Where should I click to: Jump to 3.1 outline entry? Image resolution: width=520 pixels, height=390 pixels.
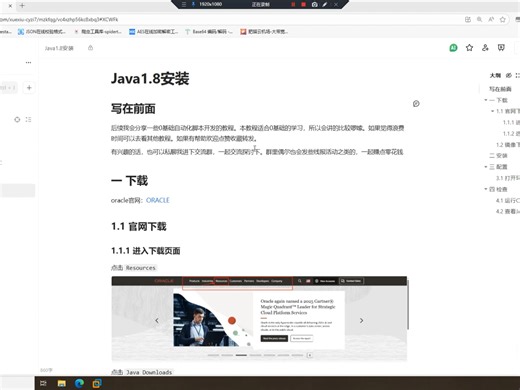pos(508,178)
